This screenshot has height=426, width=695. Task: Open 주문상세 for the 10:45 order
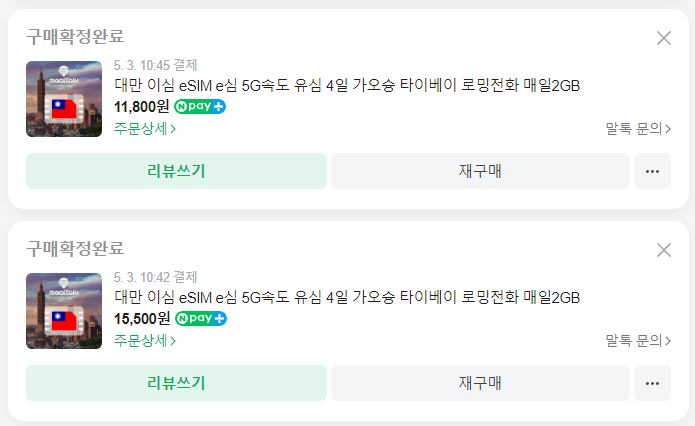pyautogui.click(x=145, y=128)
